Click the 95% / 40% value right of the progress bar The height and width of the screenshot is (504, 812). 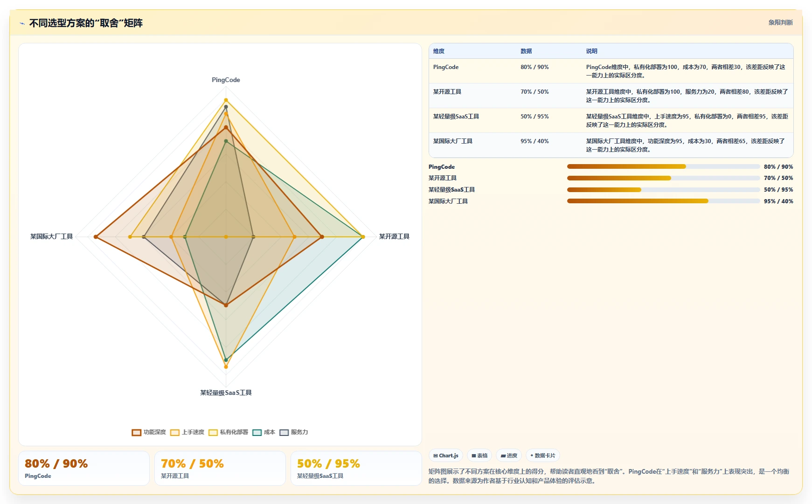coord(778,201)
